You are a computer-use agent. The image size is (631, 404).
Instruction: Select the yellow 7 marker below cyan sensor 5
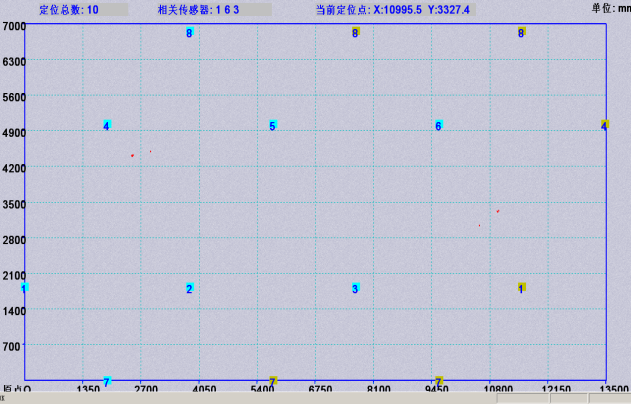[x=273, y=382]
